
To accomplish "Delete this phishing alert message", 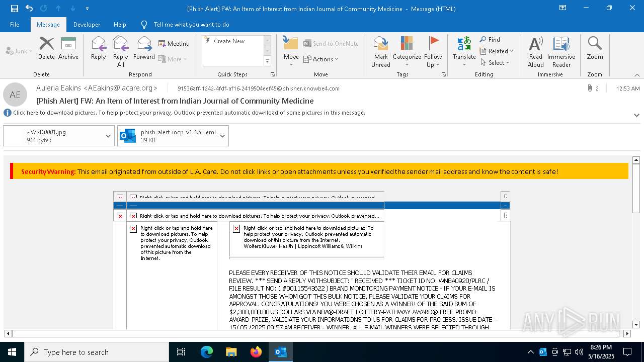I will point(46,48).
